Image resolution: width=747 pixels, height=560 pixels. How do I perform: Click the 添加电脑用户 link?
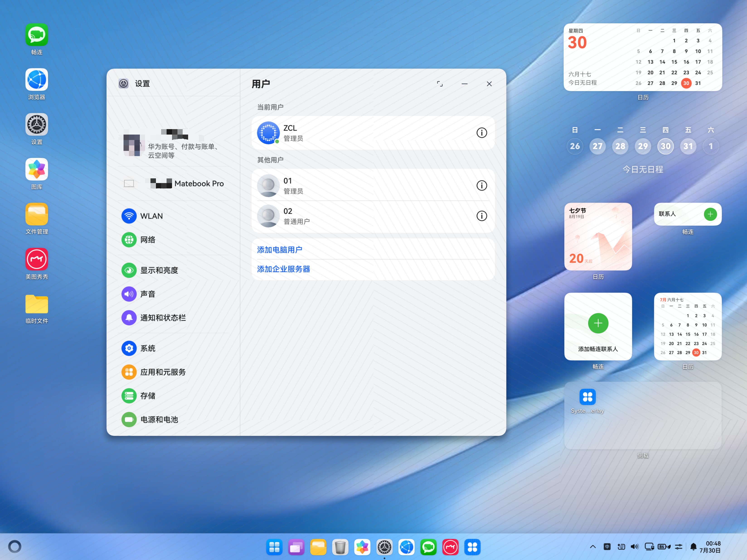[280, 250]
